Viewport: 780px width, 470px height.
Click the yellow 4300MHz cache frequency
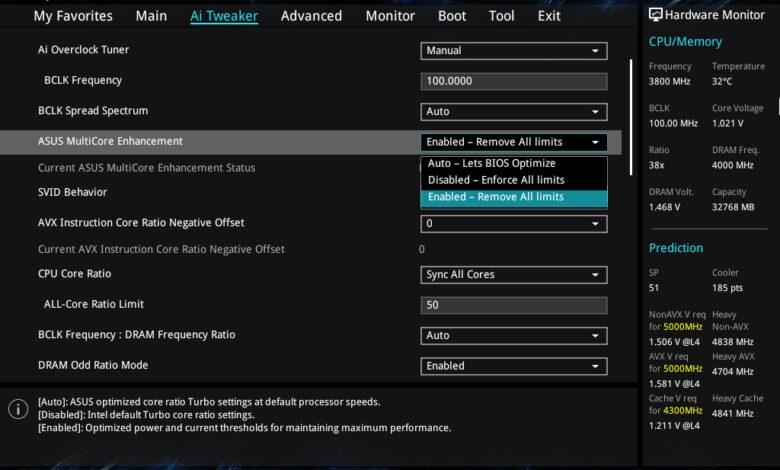click(x=683, y=411)
